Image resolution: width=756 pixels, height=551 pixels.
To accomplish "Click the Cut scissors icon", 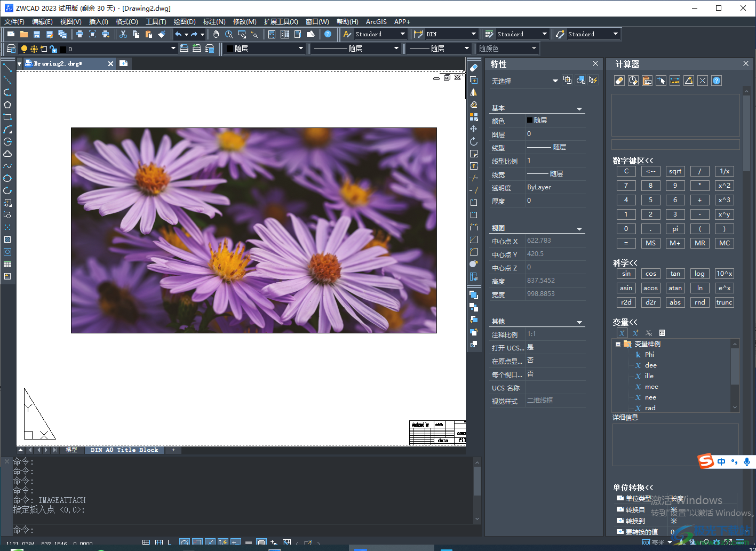I will point(123,34).
